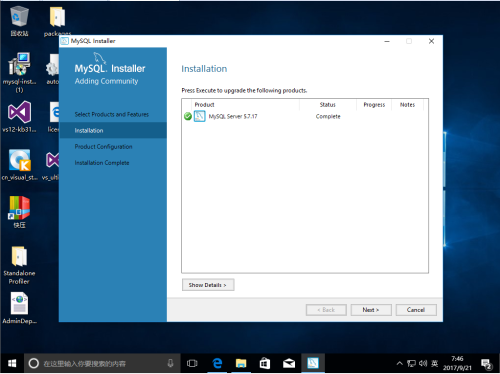The width and height of the screenshot is (500, 374).
Task: Click the Product column header
Action: [204, 105]
